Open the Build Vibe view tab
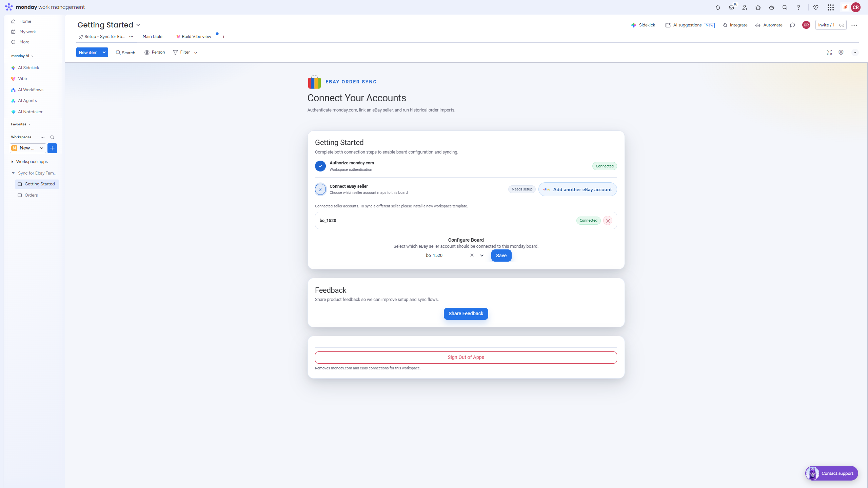The height and width of the screenshot is (488, 868). click(196, 37)
